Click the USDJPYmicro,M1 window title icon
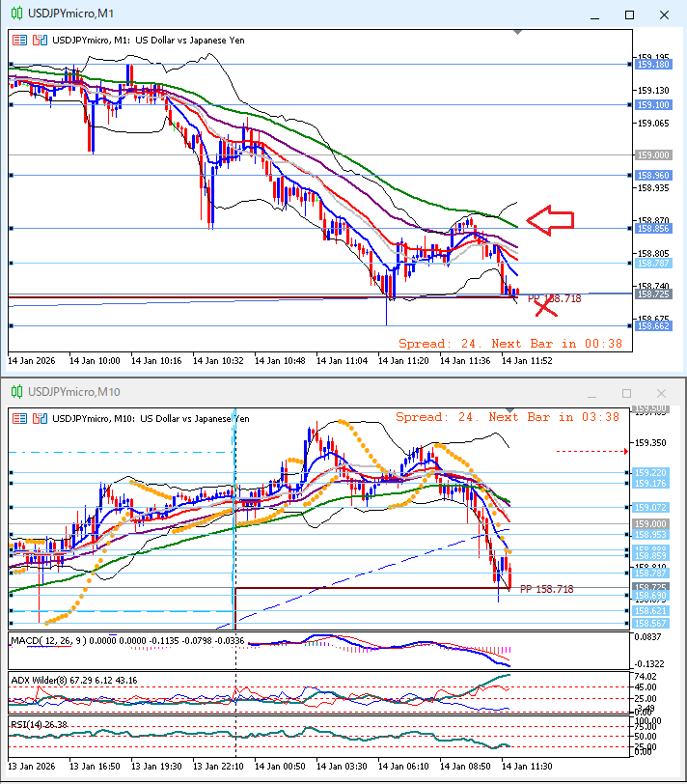Screen dimensions: 687x784 tap(15, 14)
